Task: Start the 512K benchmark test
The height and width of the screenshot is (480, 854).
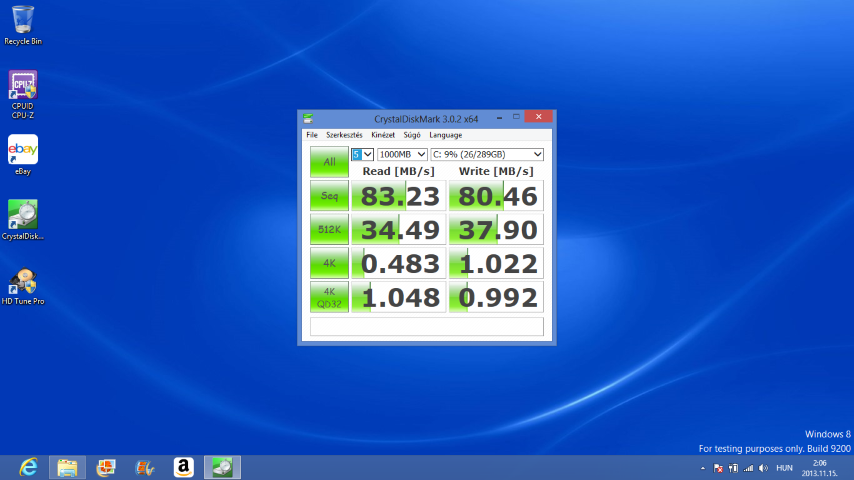Action: click(x=329, y=229)
